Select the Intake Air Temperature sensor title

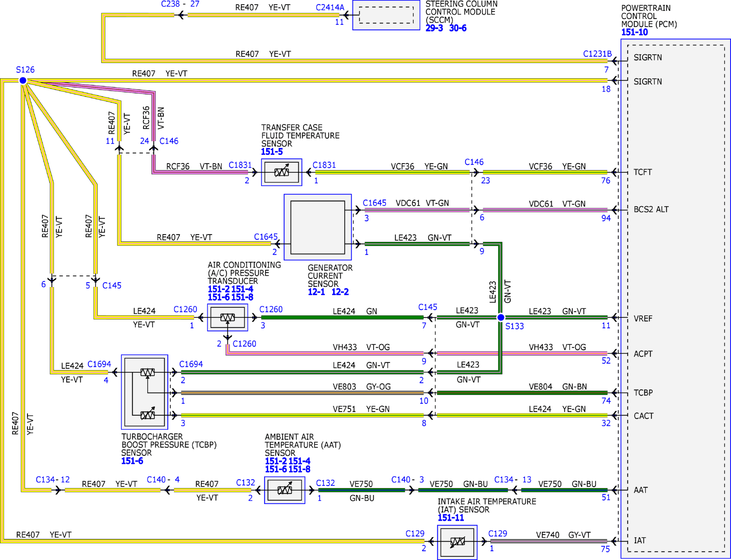487,505
